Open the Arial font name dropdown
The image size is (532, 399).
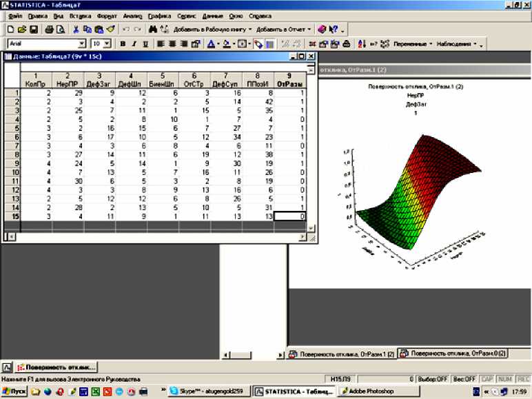click(x=82, y=44)
